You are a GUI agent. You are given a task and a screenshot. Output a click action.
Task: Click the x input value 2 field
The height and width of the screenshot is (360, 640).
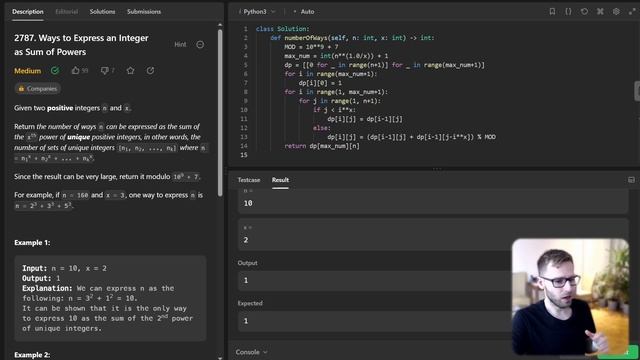pos(433,236)
